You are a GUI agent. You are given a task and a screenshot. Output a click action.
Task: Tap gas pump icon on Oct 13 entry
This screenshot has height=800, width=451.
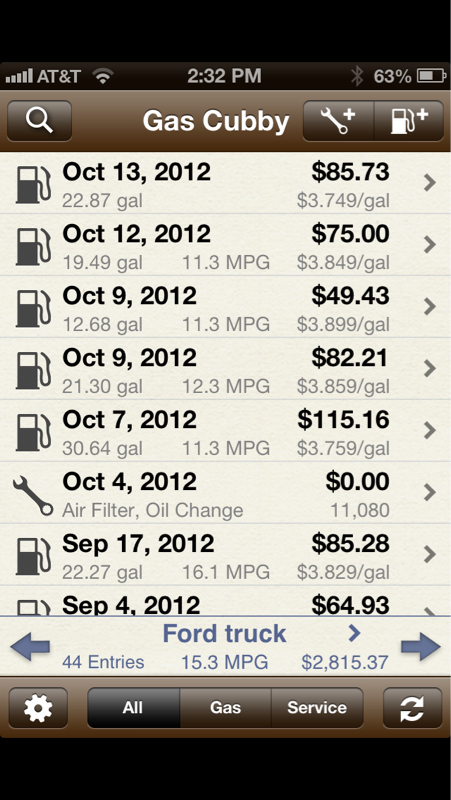33,184
